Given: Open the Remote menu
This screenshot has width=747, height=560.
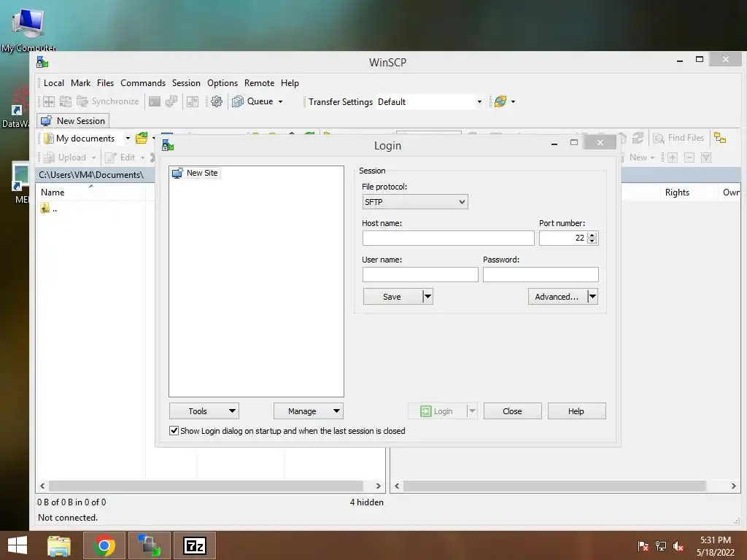Looking at the screenshot, I should click(x=259, y=83).
